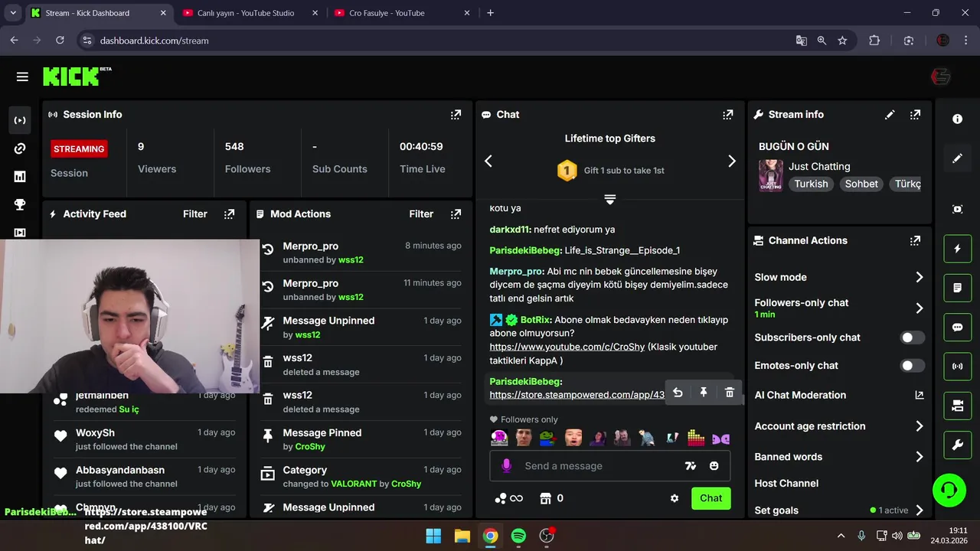Screen dimensions: 980x551
Task: Pop out the Mod Actions panel
Action: [x=456, y=214]
